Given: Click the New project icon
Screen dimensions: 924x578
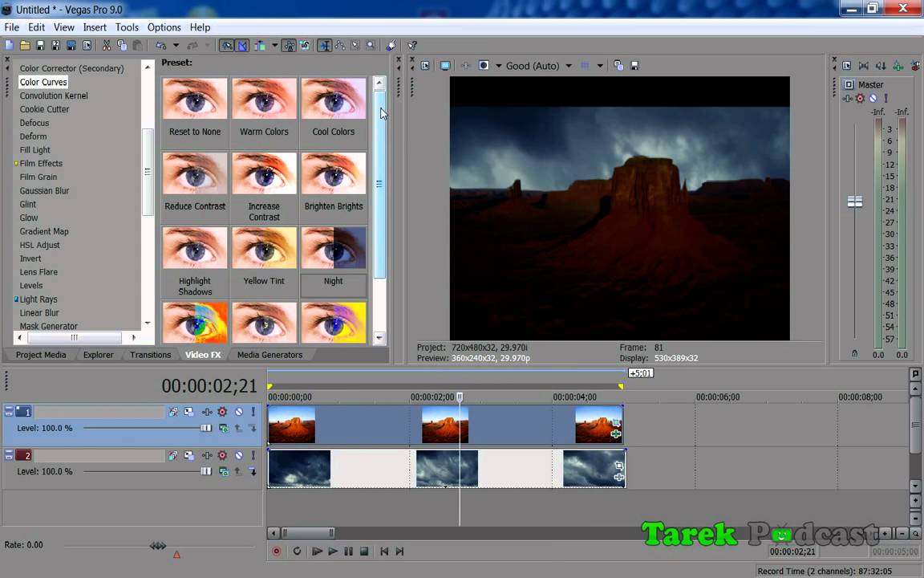Looking at the screenshot, I should point(10,46).
